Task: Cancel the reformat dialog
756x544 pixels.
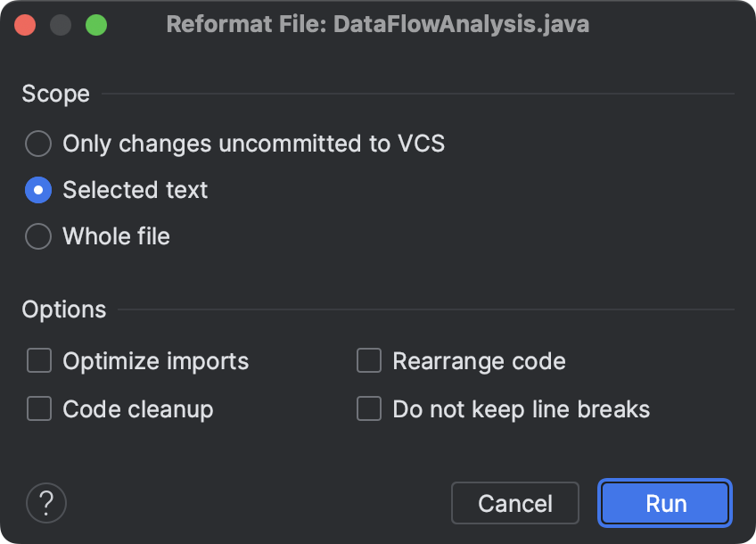Action: point(515,503)
